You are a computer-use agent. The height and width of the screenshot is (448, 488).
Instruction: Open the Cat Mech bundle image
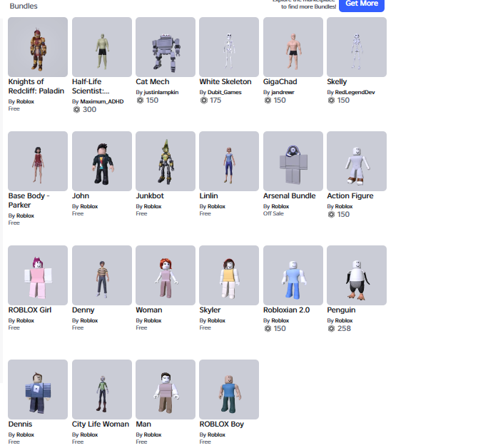166,47
